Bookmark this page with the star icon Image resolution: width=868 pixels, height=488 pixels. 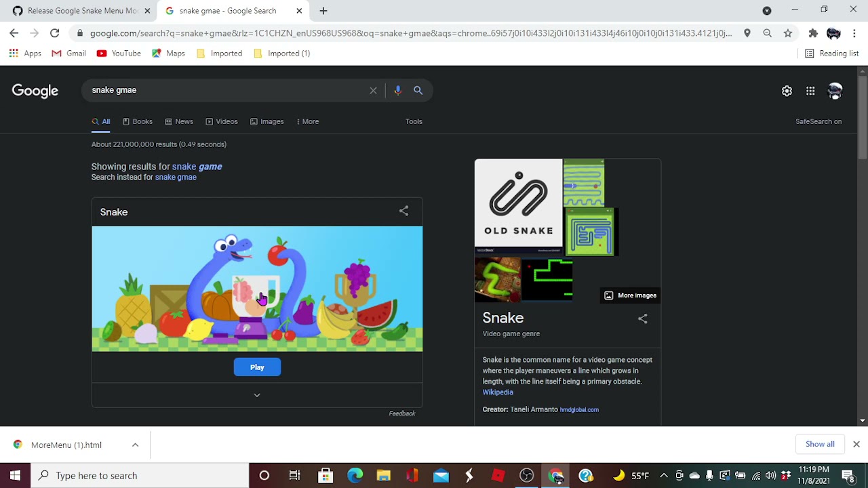787,33
